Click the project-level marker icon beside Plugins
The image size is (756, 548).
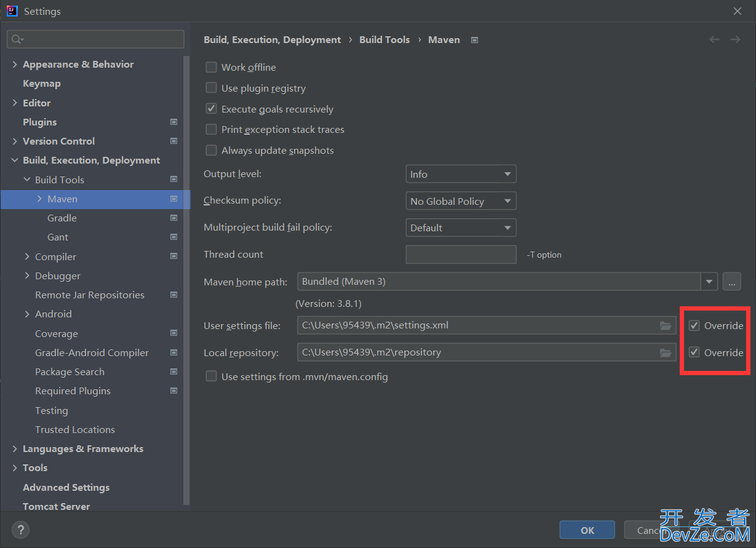174,122
